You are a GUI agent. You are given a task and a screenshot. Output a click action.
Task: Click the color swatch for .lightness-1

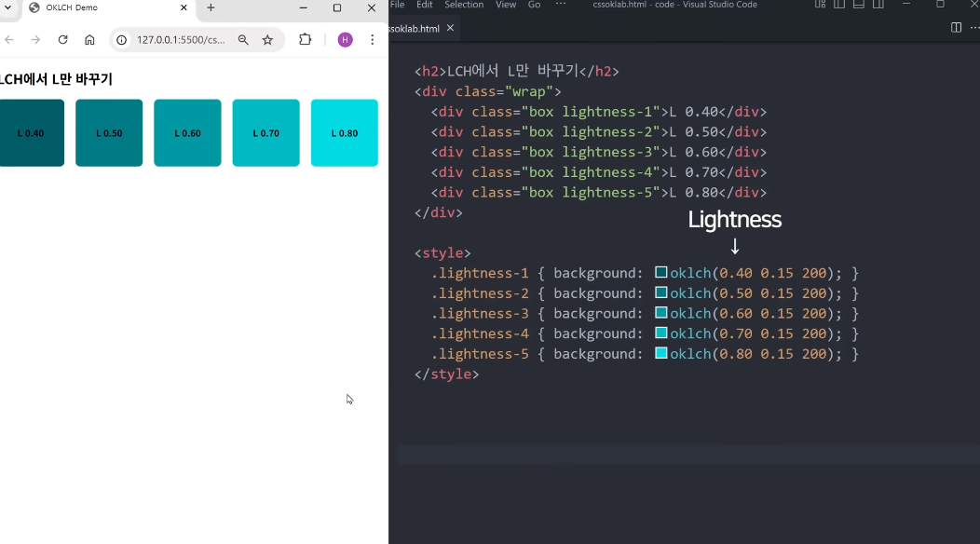coord(661,273)
